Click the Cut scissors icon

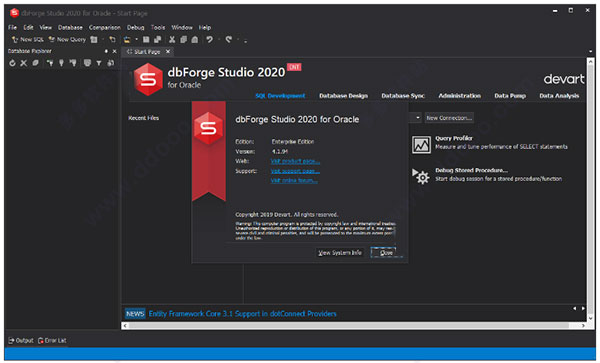pos(172,39)
